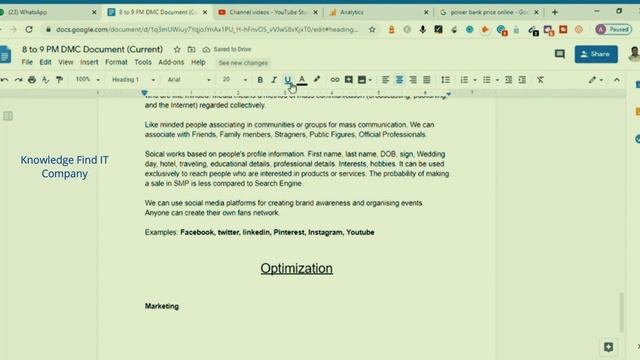
Task: Click the document title field
Action: pyautogui.click(x=92, y=49)
